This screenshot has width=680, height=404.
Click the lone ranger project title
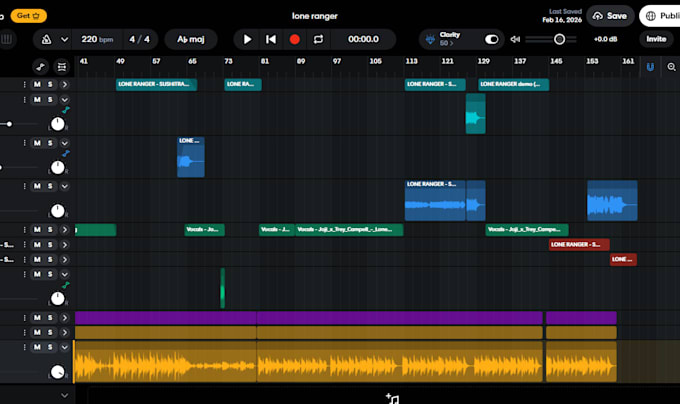coord(315,16)
